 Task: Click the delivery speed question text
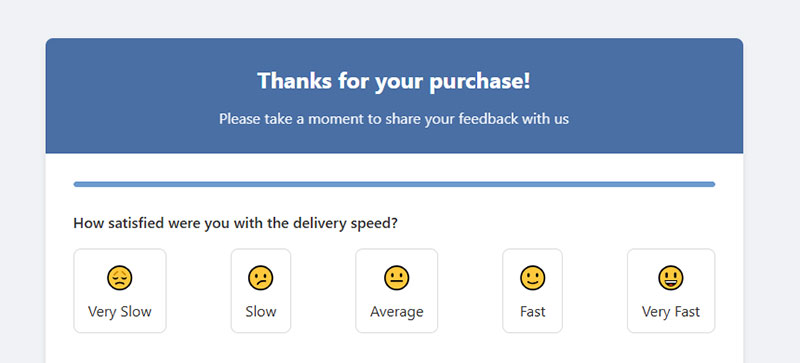coord(236,224)
